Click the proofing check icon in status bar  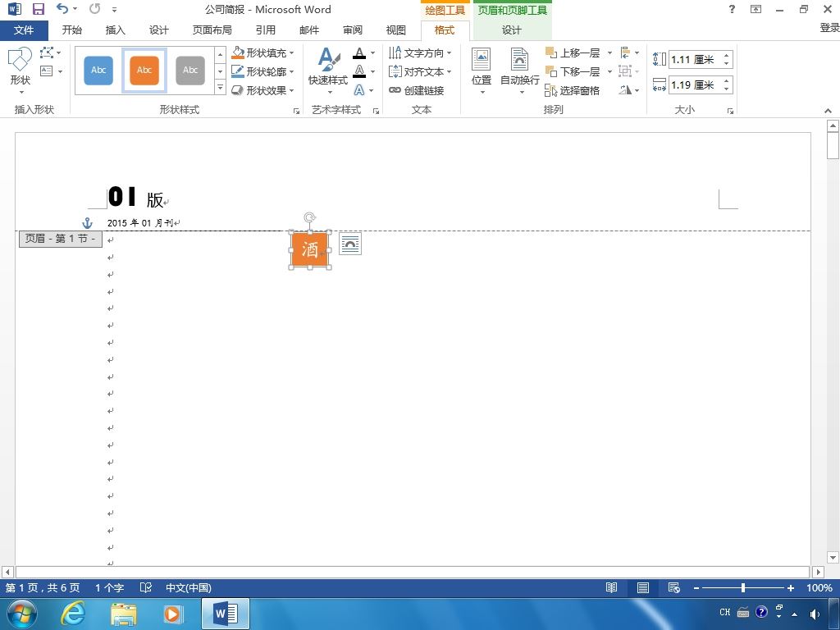[x=146, y=587]
